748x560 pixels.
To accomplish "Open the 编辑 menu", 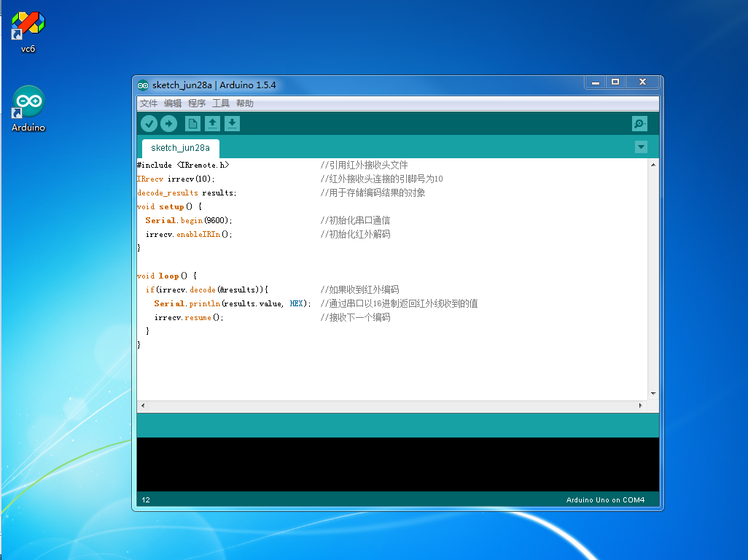I will [172, 104].
